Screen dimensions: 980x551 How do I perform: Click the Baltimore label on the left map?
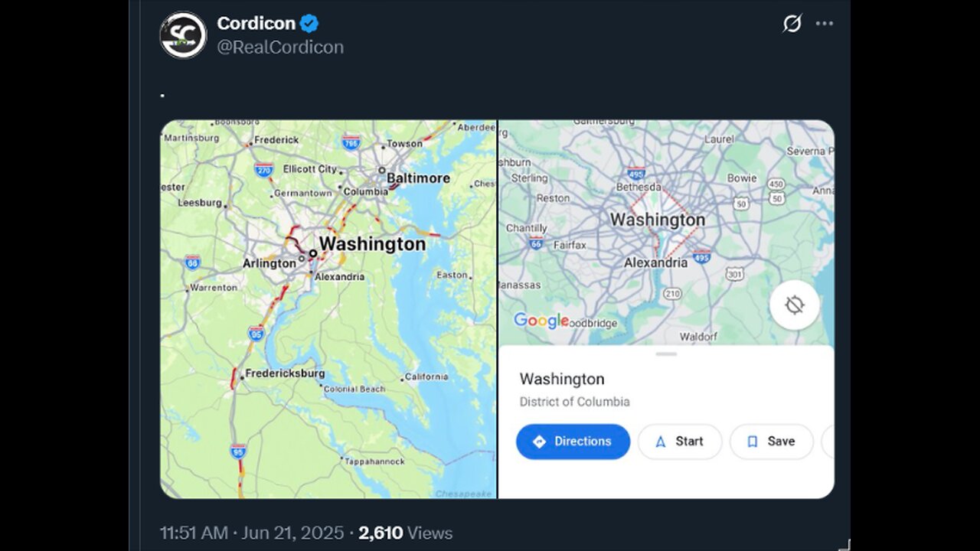point(418,178)
